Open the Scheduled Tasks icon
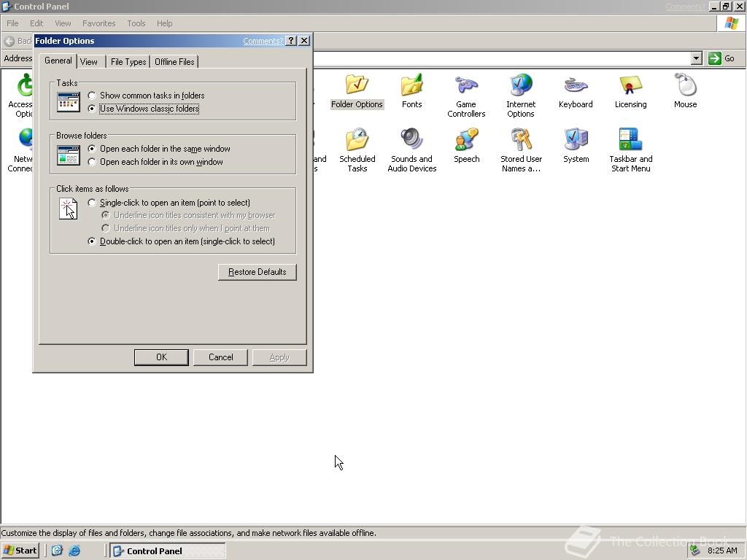747x560 pixels. click(357, 150)
